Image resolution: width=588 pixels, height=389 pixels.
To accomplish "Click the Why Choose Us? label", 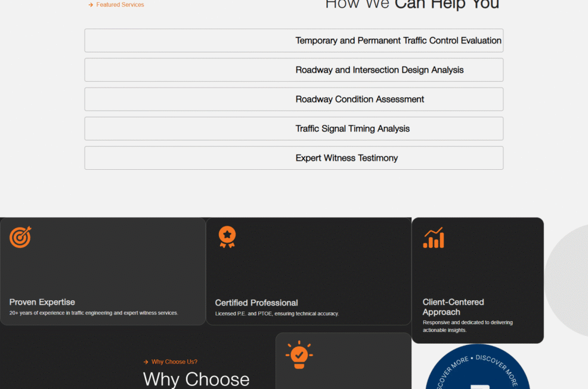I will coord(174,362).
